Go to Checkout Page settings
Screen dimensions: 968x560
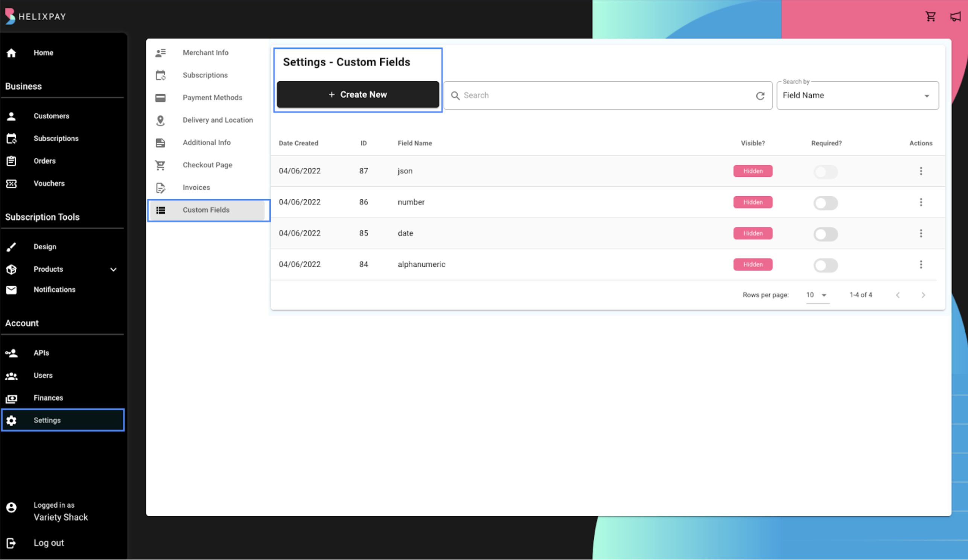(207, 165)
